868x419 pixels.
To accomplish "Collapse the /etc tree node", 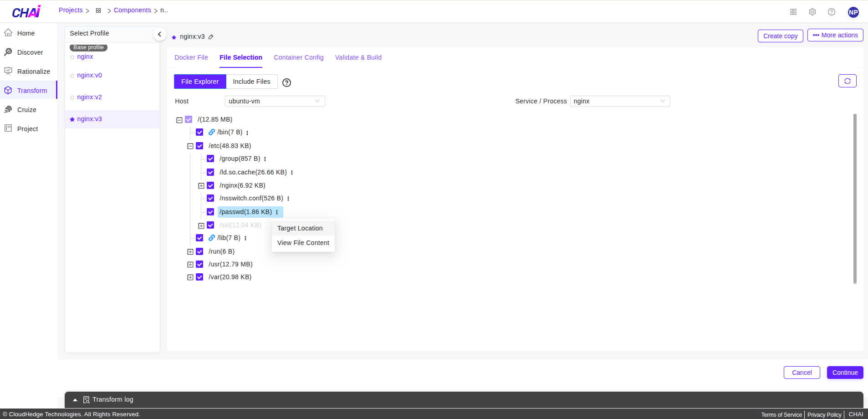I will [x=190, y=146].
